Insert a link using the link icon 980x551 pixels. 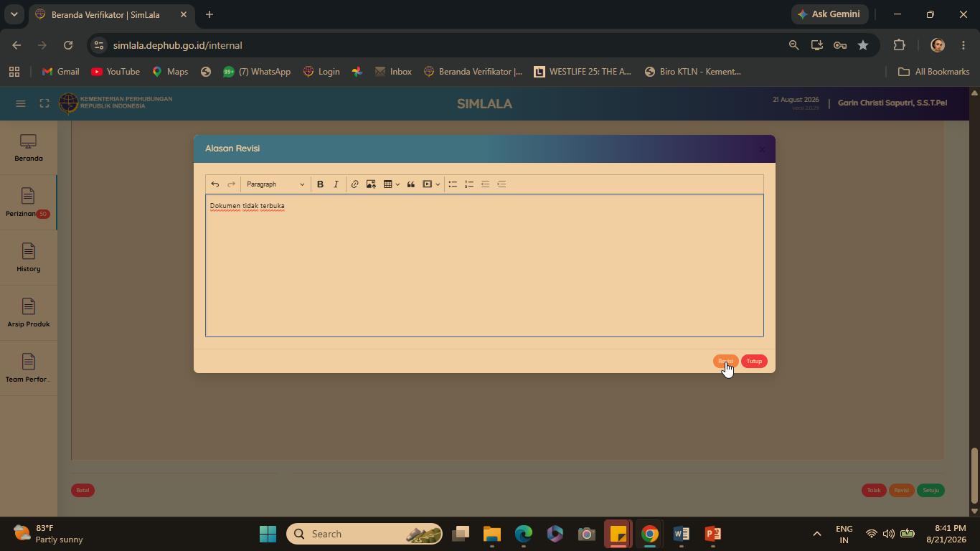tap(354, 184)
